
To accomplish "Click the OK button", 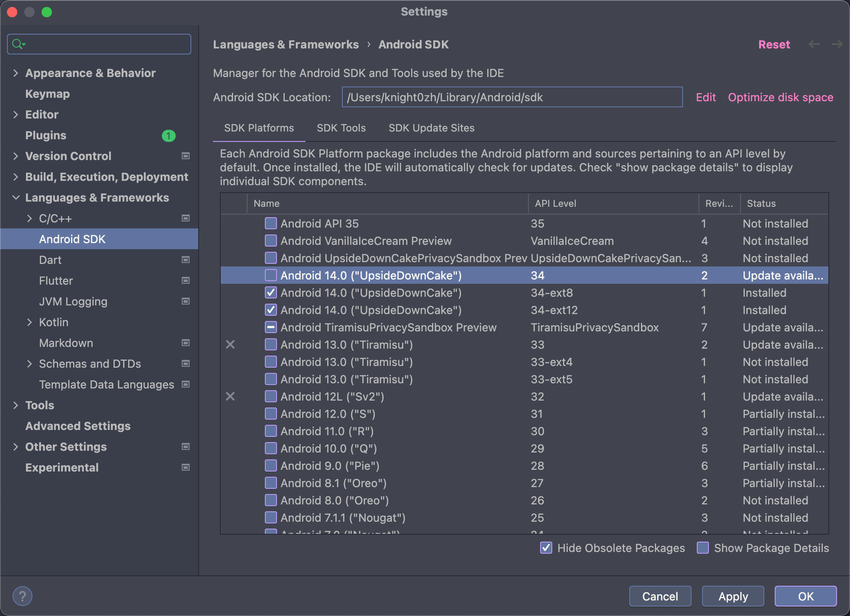I will [x=805, y=596].
